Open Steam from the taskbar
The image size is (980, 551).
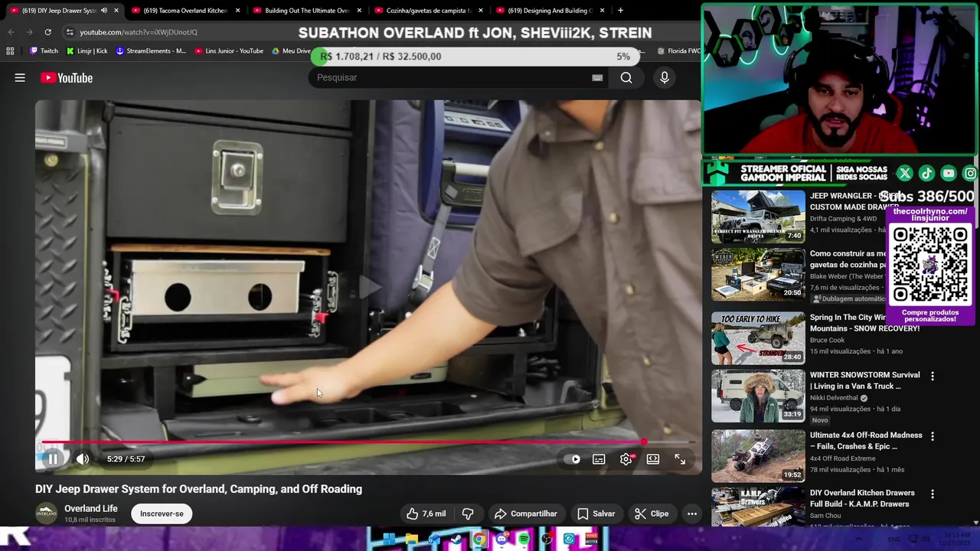(x=456, y=539)
